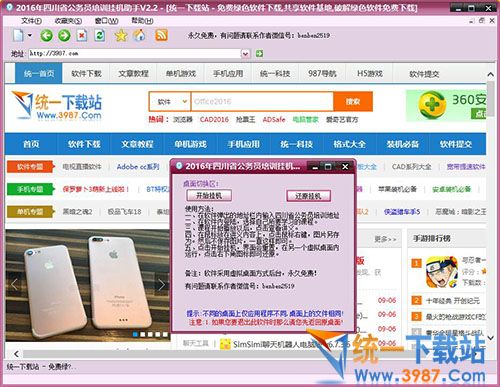Click the page scroll up arrow
Image resolution: width=500 pixels, height=387 pixels.
coord(490,74)
